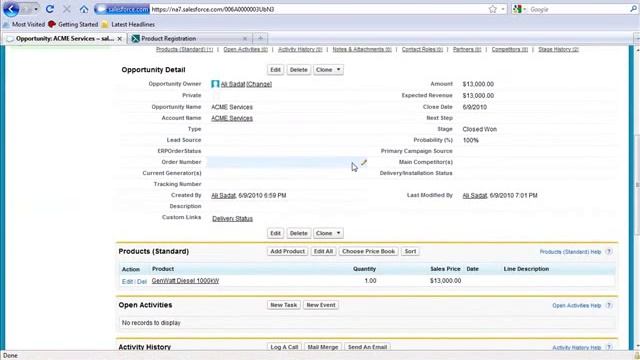Viewport: 640px width, 360px height.
Task: Jump to Products (Standard) [1] section link
Action: pos(184,49)
